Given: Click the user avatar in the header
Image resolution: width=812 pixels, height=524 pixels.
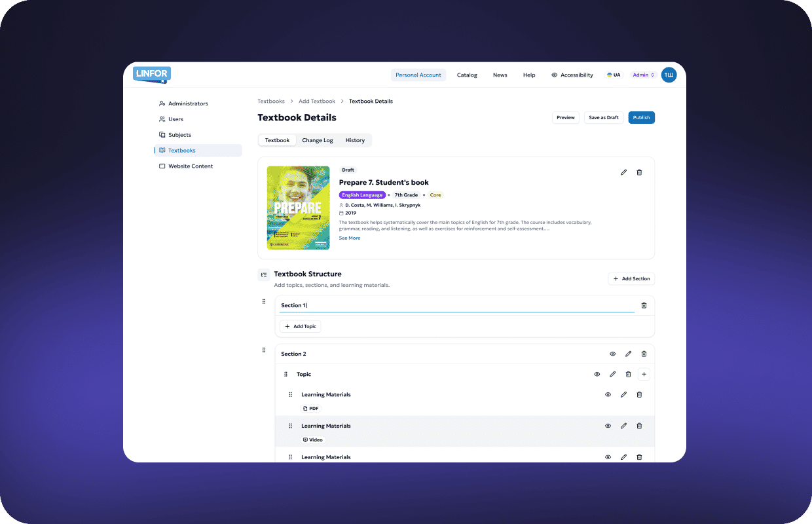Looking at the screenshot, I should tap(669, 75).
